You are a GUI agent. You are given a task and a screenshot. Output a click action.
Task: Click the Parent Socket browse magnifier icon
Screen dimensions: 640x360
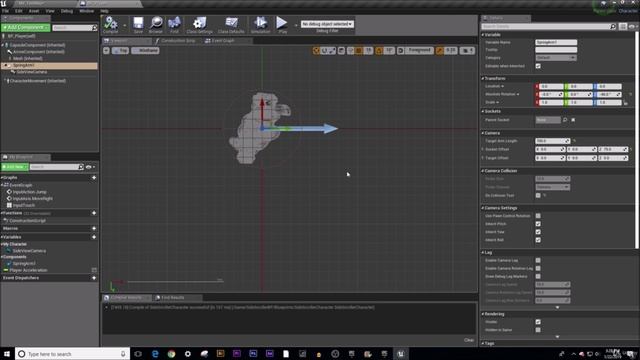(565, 120)
